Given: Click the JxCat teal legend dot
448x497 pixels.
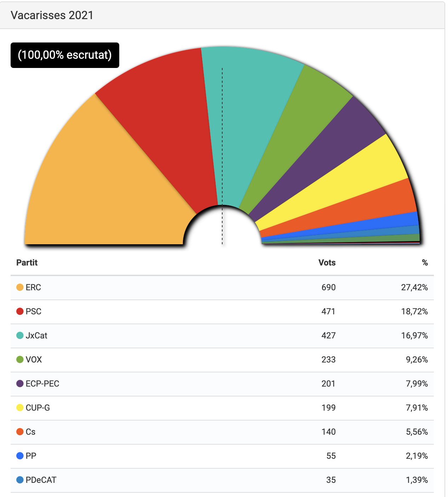Looking at the screenshot, I should click(20, 336).
